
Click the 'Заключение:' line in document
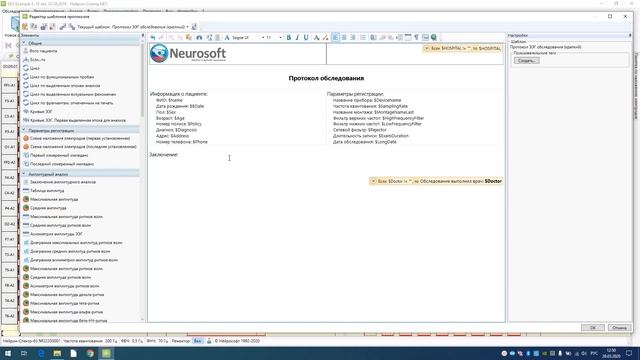pyautogui.click(x=164, y=155)
